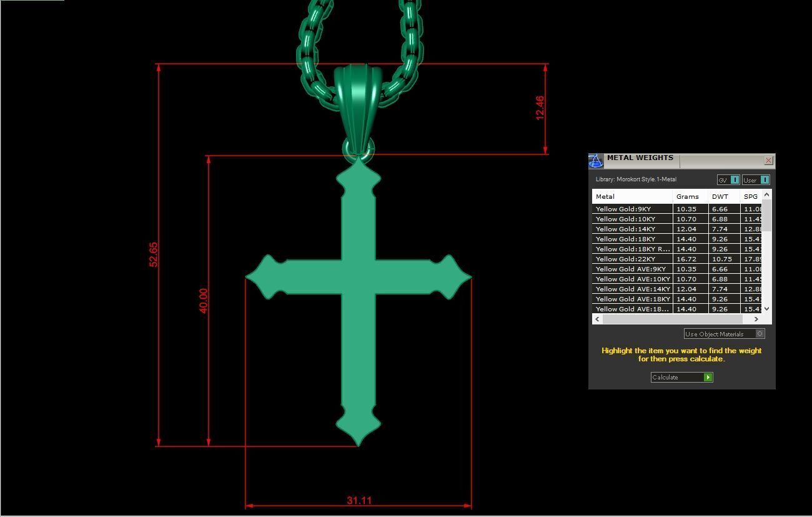The image size is (812, 517).
Task: Sort by the Grams column header
Action: [x=690, y=196]
